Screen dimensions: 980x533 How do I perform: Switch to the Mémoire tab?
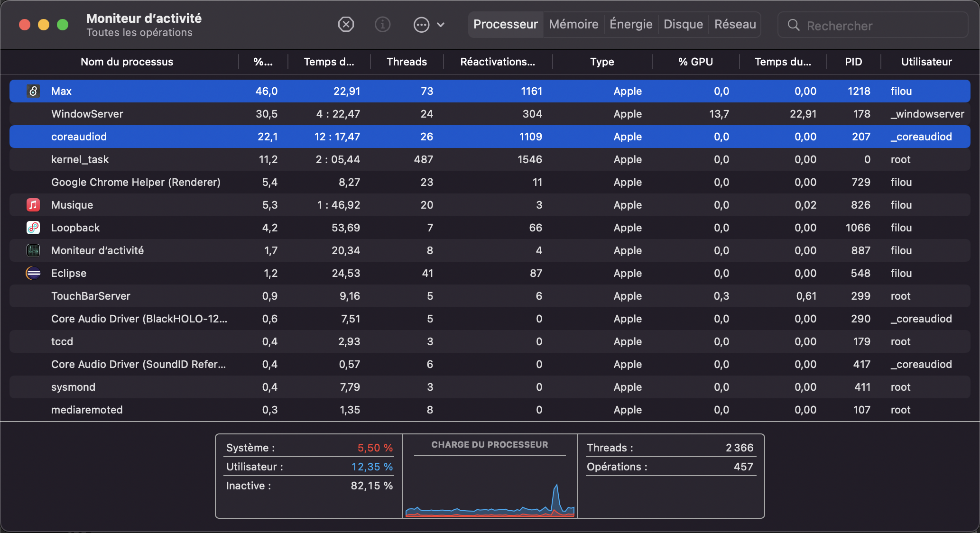(573, 24)
